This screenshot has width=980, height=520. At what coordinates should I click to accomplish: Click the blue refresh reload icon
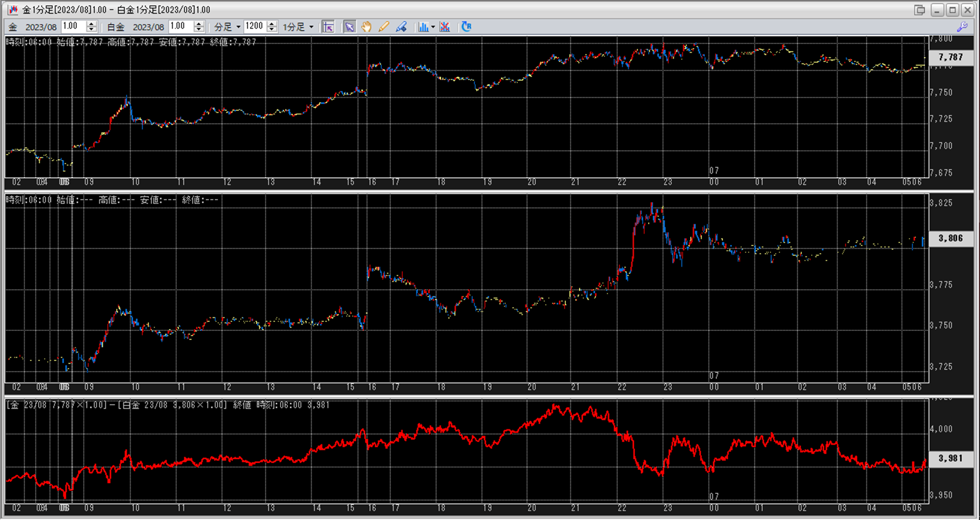pyautogui.click(x=466, y=27)
